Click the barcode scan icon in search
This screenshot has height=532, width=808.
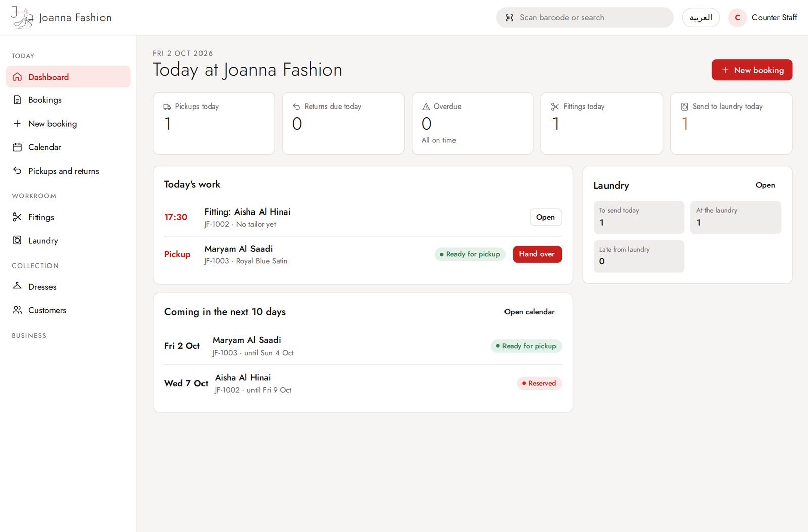509,18
